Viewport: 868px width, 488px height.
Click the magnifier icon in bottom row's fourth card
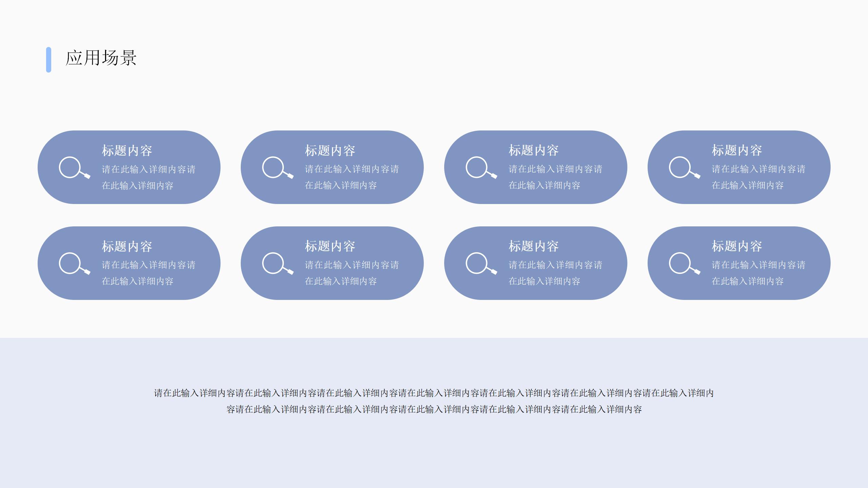click(685, 263)
